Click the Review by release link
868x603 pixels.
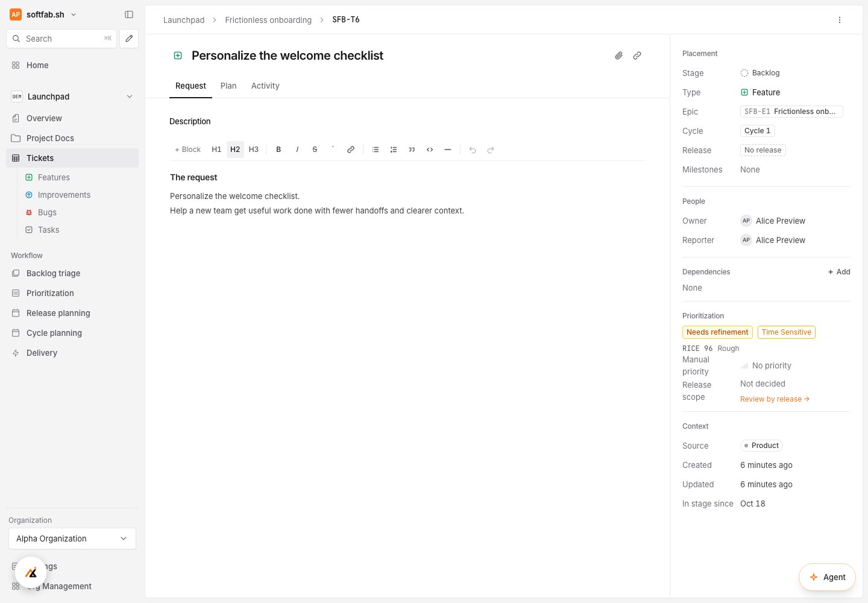click(x=775, y=399)
